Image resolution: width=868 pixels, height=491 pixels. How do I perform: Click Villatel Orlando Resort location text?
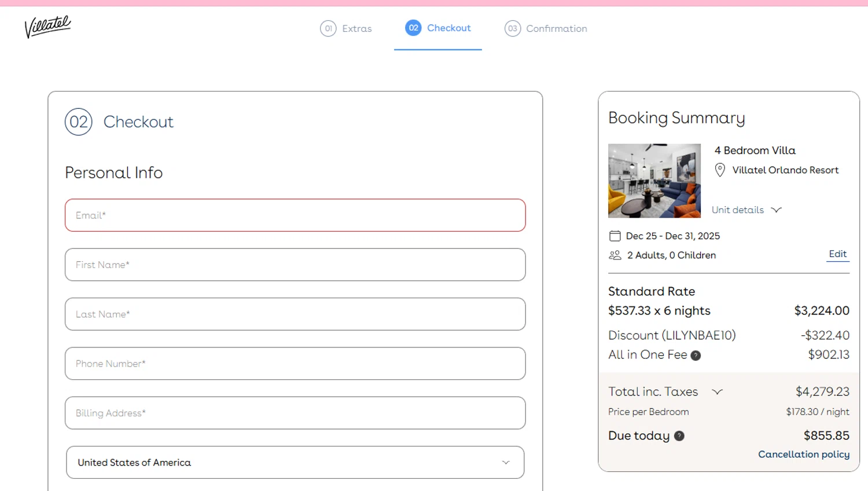click(785, 170)
